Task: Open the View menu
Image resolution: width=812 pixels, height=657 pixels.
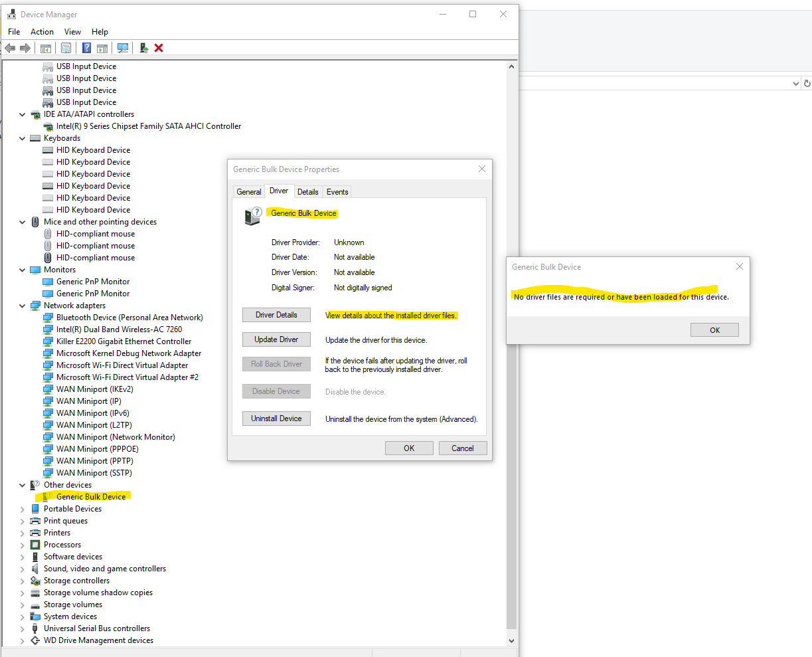Action: point(72,31)
